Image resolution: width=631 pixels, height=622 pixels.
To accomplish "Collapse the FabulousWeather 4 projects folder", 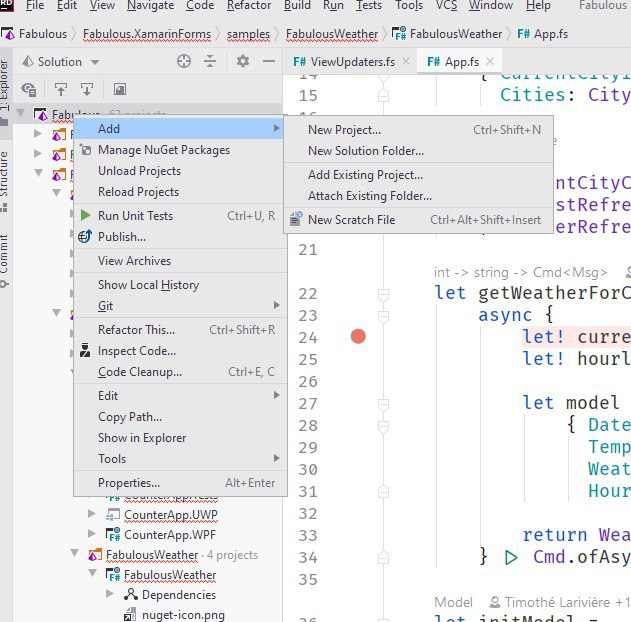I will click(74, 554).
